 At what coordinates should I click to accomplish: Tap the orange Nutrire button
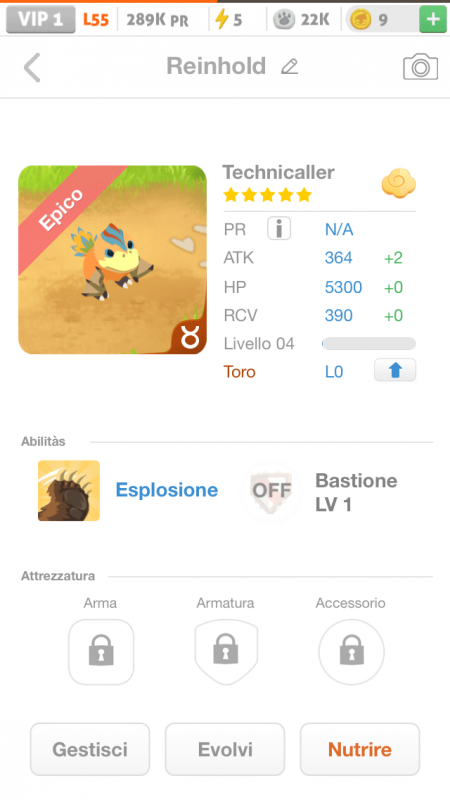tap(360, 749)
